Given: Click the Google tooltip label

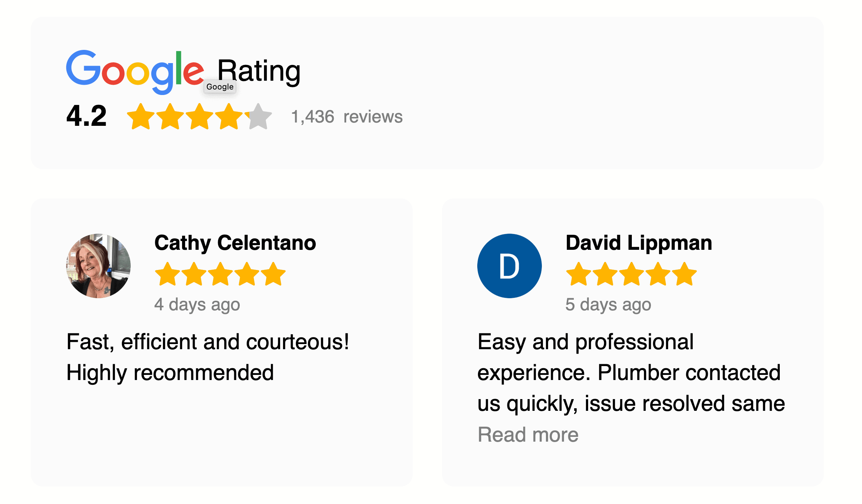Looking at the screenshot, I should pos(220,87).
